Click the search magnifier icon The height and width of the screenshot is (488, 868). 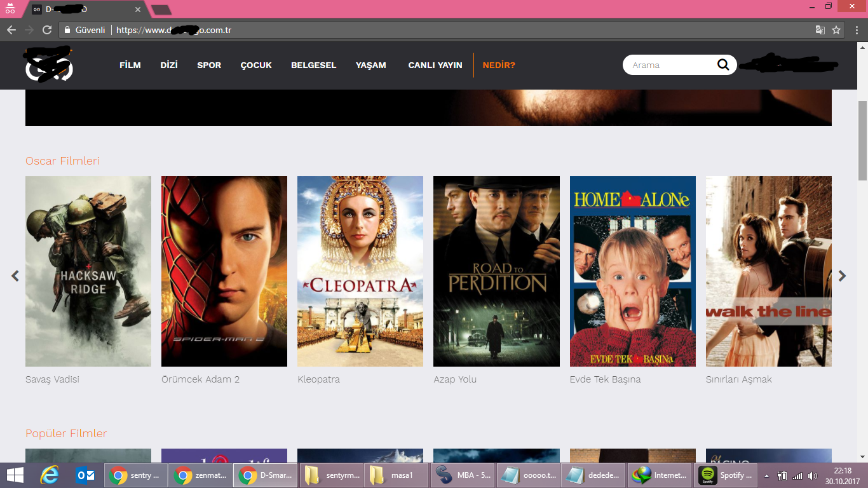click(723, 65)
